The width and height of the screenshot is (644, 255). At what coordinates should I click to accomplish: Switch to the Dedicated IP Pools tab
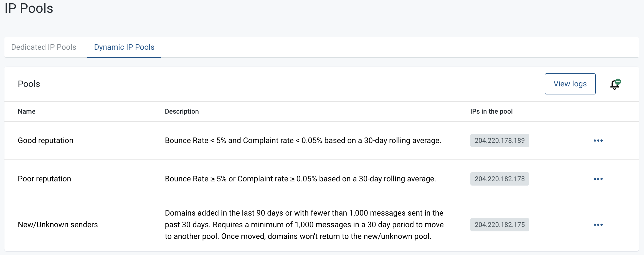pyautogui.click(x=44, y=47)
